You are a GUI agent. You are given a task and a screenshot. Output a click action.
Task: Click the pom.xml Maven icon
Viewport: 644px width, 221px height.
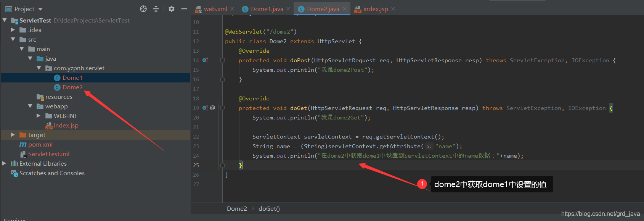tap(23, 145)
